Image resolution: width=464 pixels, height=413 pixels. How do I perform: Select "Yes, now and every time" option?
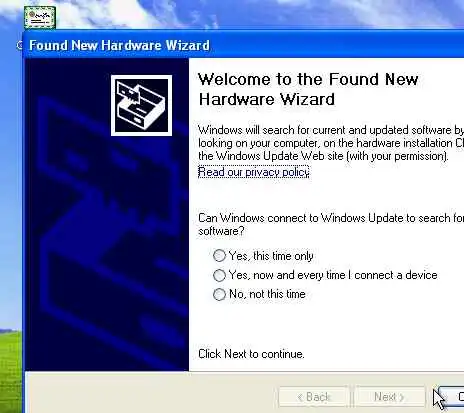(219, 275)
